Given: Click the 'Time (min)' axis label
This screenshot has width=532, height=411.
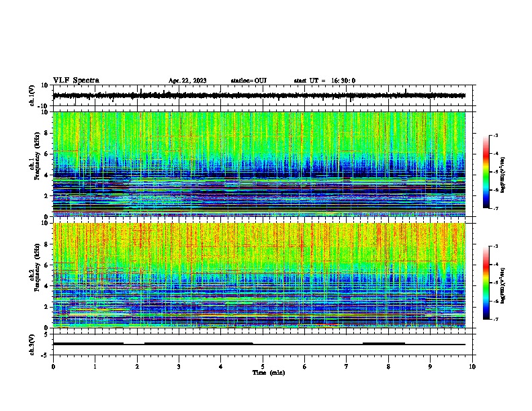Looking at the screenshot, I should [269, 373].
